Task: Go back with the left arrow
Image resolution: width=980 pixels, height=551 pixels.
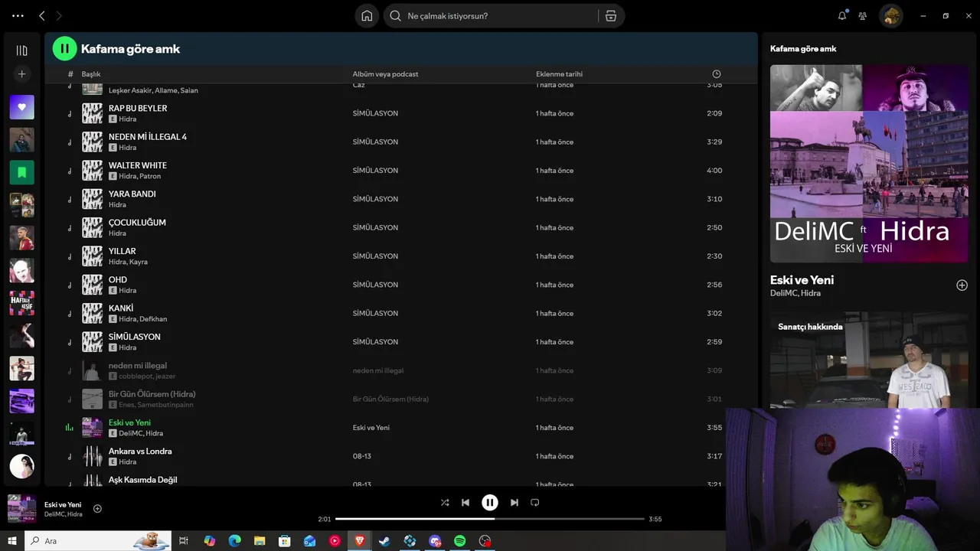Action: 41,15
